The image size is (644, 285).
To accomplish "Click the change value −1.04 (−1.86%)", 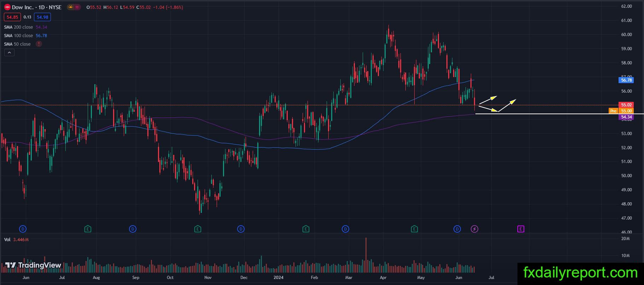I will [x=168, y=7].
